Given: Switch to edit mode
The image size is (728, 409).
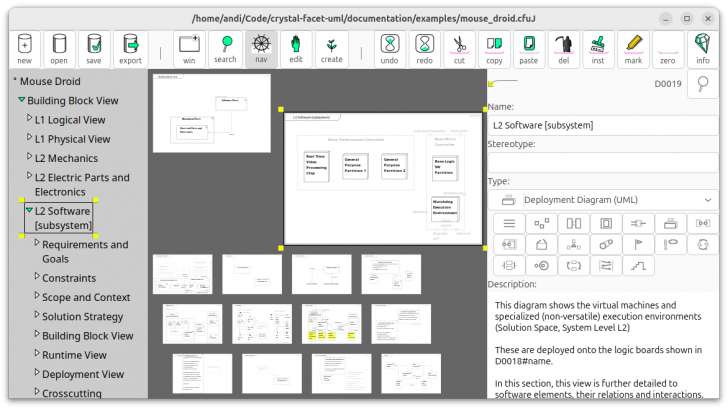Looking at the screenshot, I should coord(296,49).
